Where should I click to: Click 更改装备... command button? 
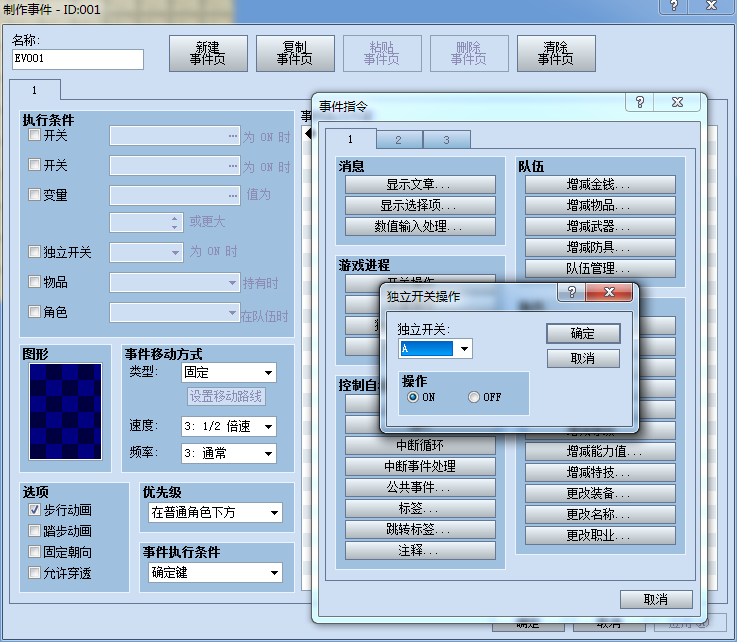click(600, 493)
